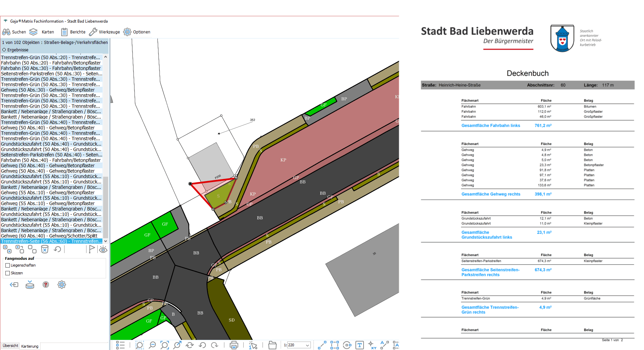644x350 pixels.
Task: Toggle the eye visibility icon
Action: (103, 249)
